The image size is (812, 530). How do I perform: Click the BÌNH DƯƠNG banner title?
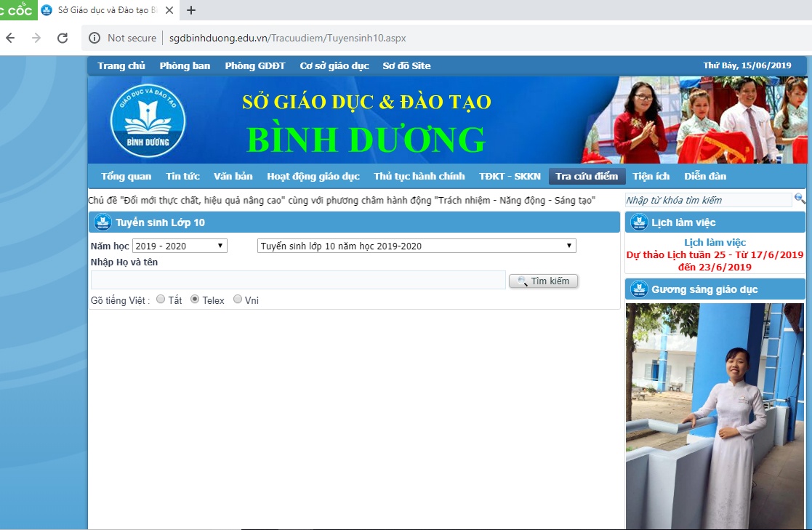click(x=366, y=140)
